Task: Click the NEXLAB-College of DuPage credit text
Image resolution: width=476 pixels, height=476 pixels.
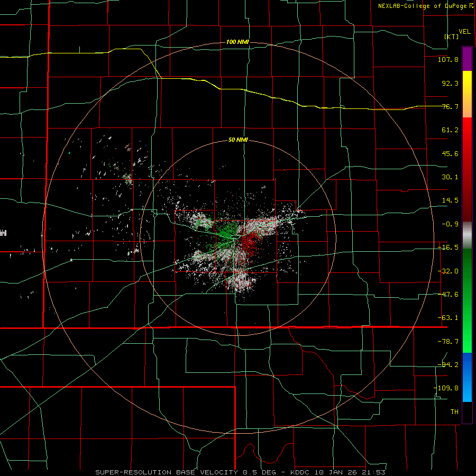Action: (x=422, y=6)
